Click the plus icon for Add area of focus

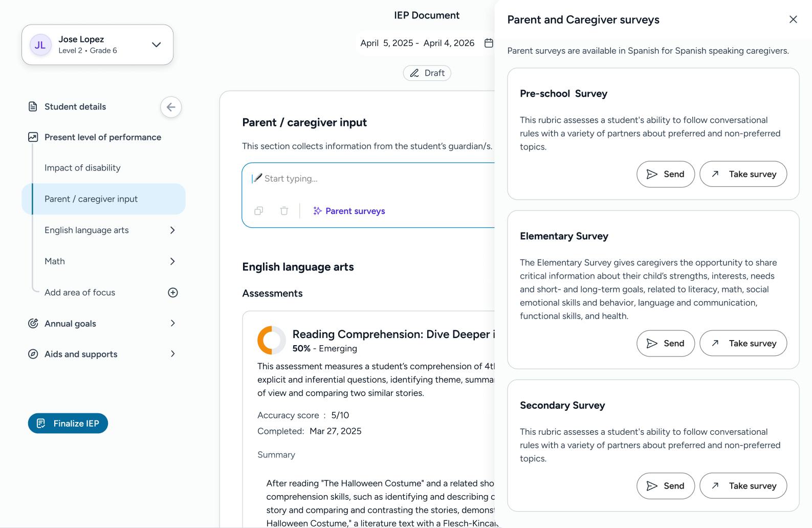[x=173, y=292]
